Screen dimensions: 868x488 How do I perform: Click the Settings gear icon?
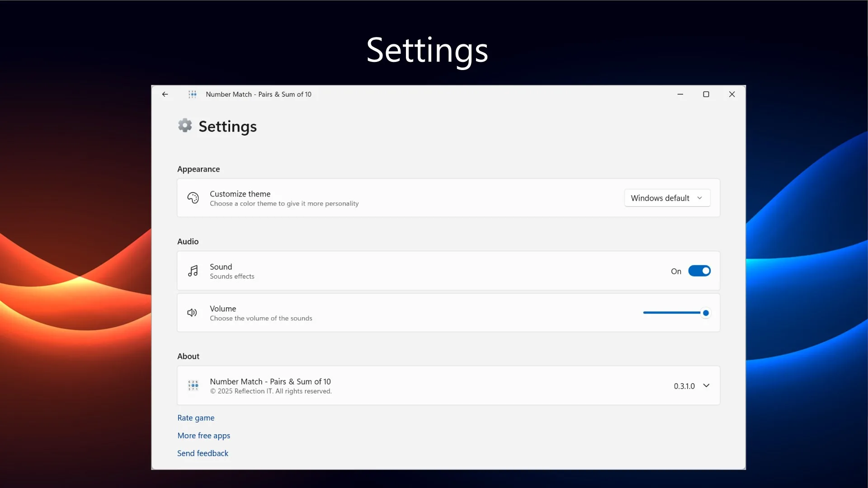tap(185, 125)
